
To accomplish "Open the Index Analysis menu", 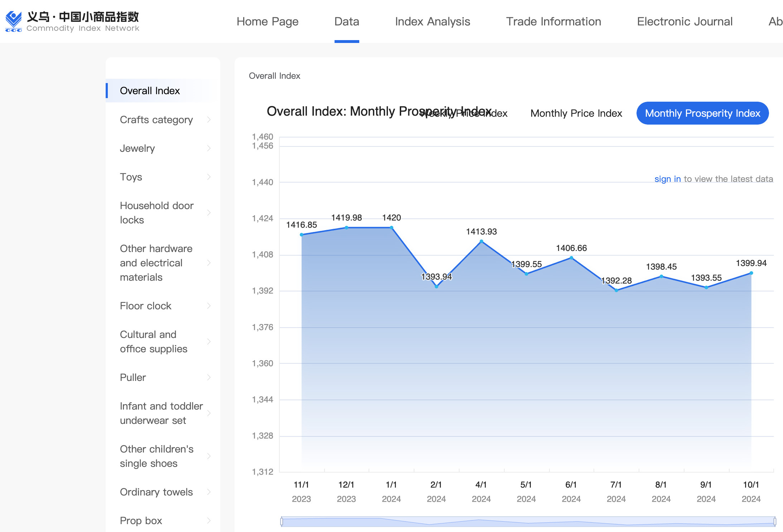I will click(433, 21).
